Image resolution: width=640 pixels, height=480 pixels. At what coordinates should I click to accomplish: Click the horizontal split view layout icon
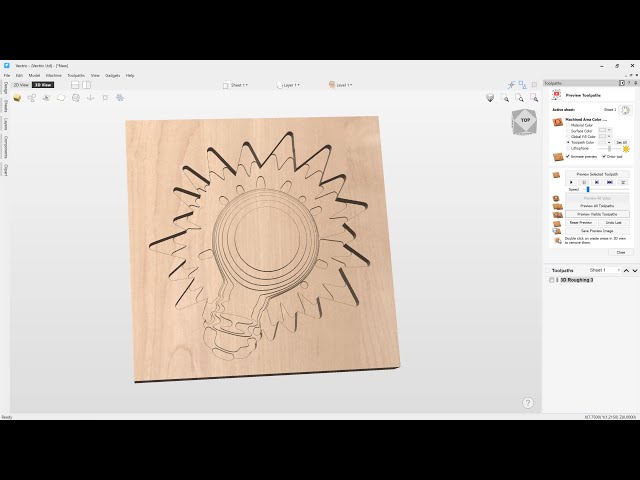pos(75,85)
